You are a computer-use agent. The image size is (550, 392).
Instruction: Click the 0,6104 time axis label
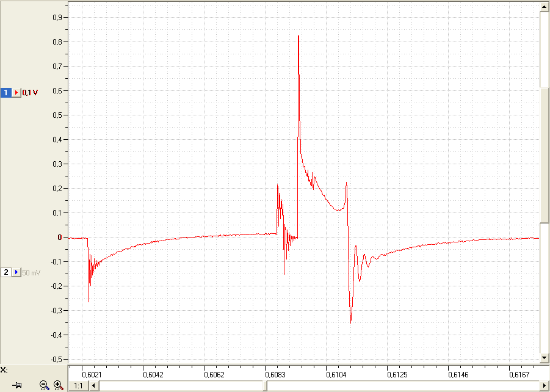(x=336, y=375)
